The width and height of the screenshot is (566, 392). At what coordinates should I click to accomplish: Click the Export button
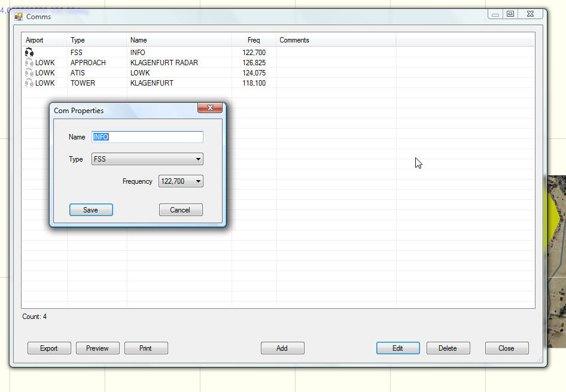tap(49, 348)
